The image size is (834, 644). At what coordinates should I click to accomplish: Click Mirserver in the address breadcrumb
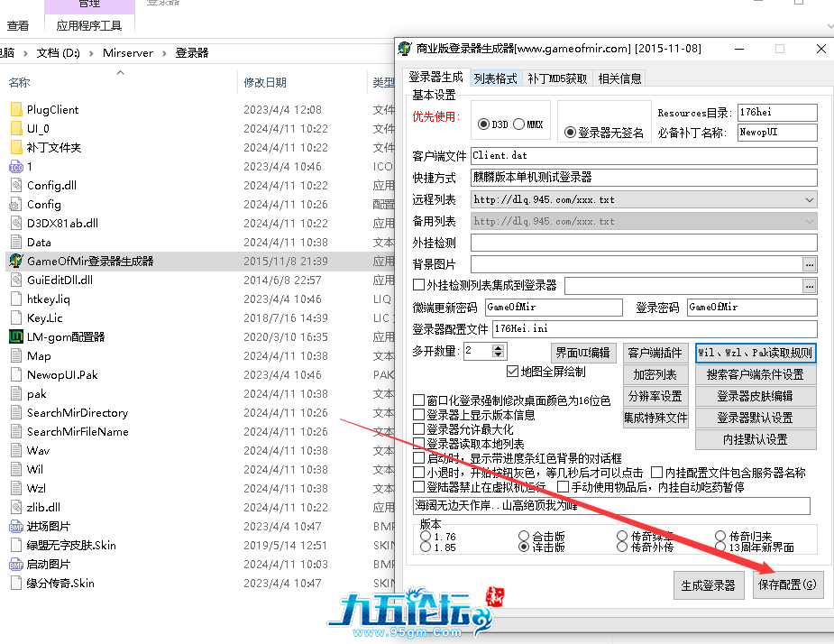(x=128, y=53)
